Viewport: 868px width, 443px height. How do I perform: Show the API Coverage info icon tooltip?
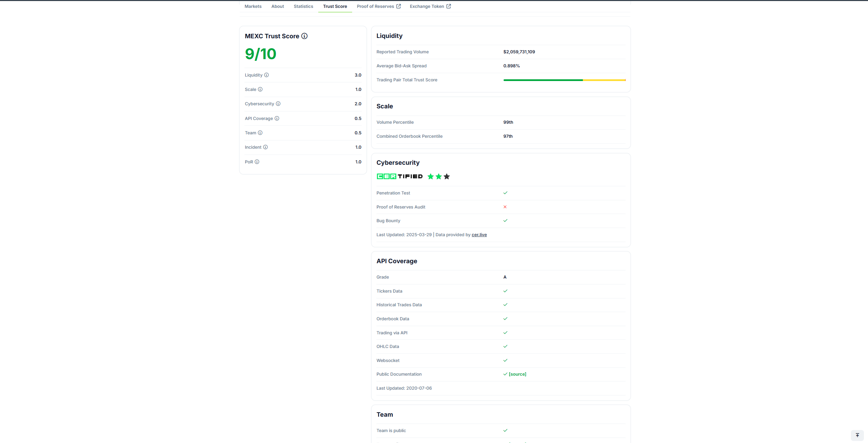tap(277, 118)
